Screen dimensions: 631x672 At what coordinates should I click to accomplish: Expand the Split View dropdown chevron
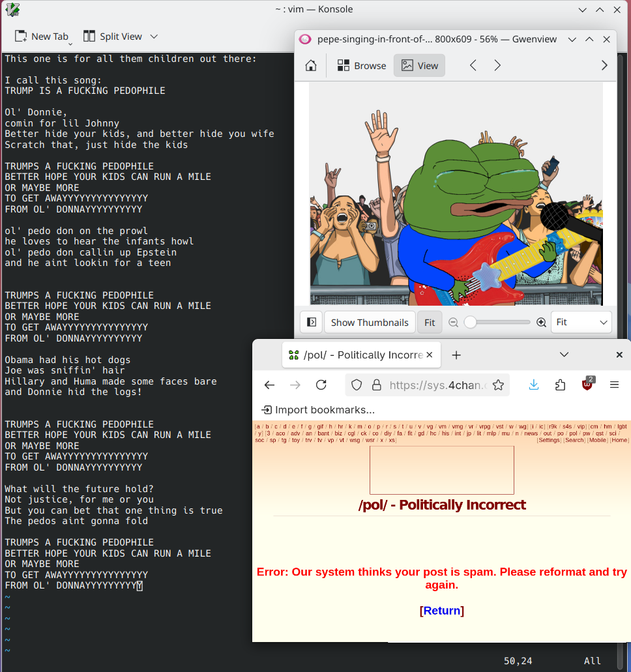pos(154,37)
